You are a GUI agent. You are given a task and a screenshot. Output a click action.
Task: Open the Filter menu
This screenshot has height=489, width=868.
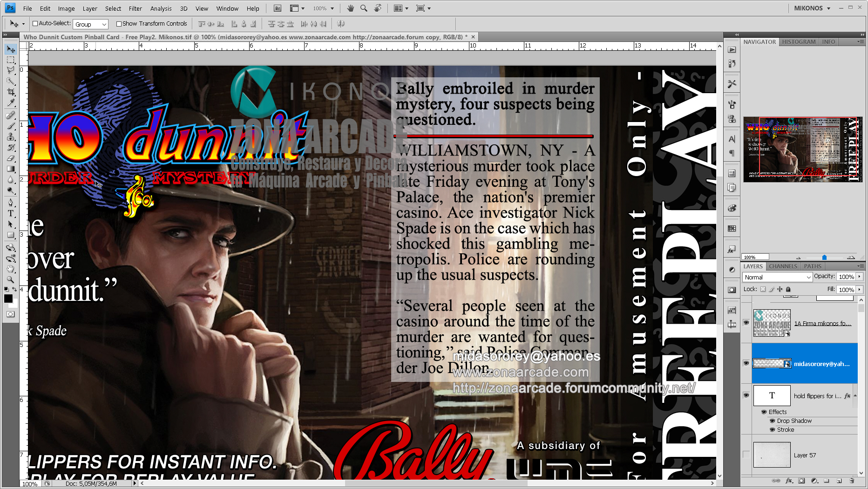(x=135, y=8)
